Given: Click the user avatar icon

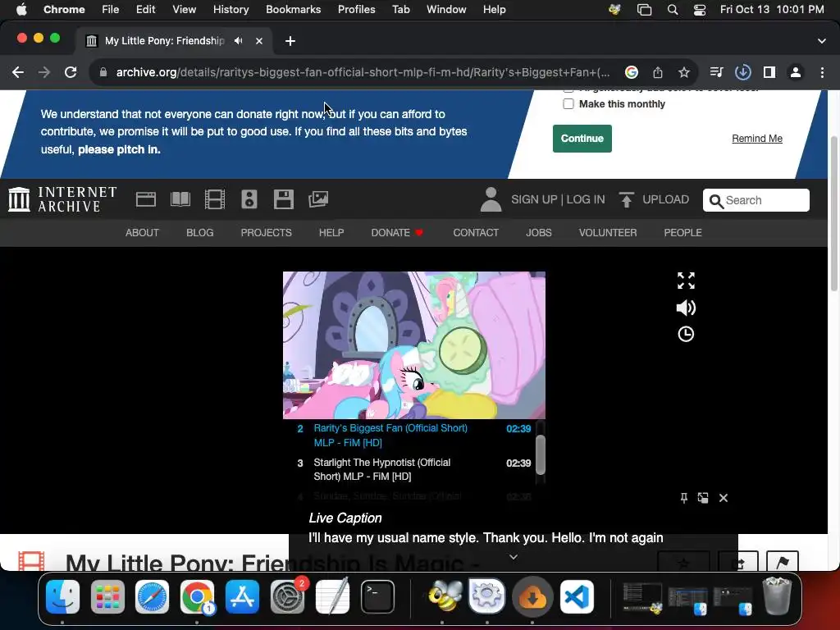Looking at the screenshot, I should click(x=491, y=199).
